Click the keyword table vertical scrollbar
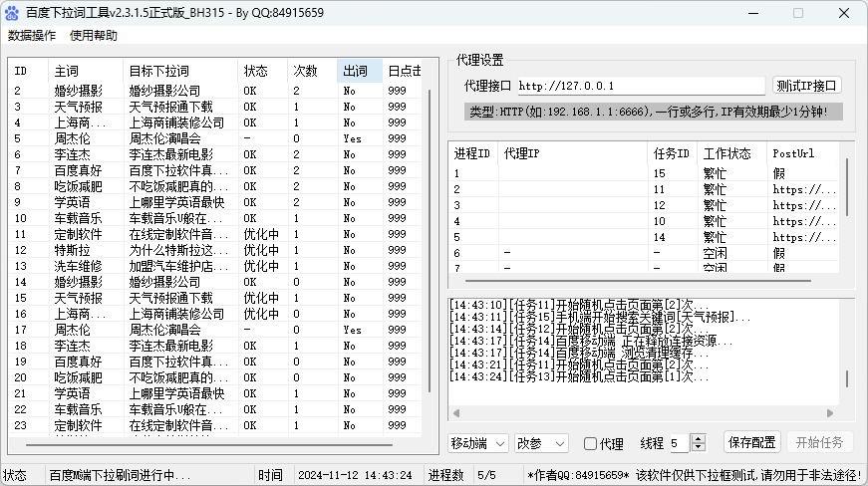This screenshot has width=868, height=486. pyautogui.click(x=430, y=241)
